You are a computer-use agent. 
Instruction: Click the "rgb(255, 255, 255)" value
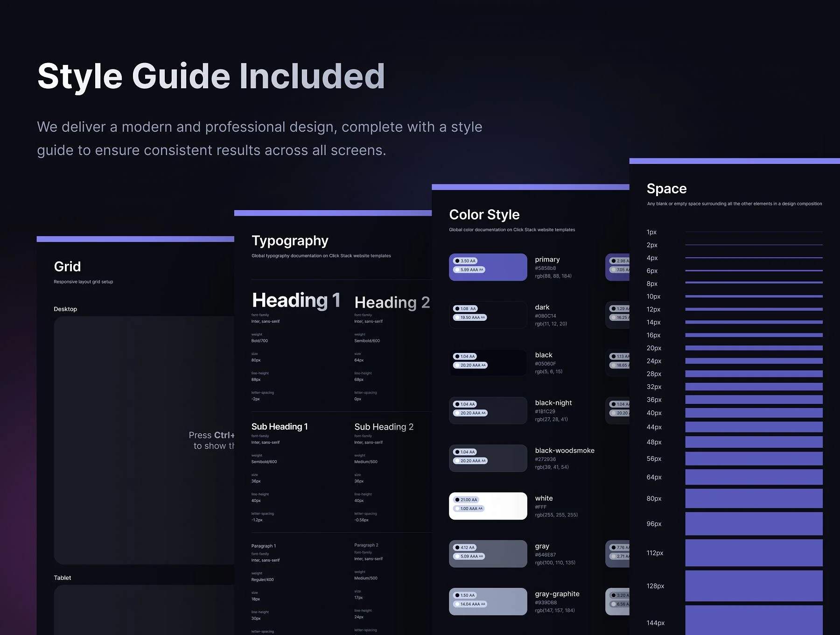point(556,515)
